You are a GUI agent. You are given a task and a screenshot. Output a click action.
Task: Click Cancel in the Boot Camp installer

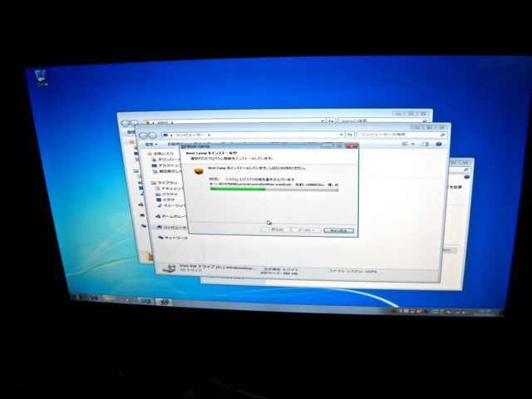point(338,231)
